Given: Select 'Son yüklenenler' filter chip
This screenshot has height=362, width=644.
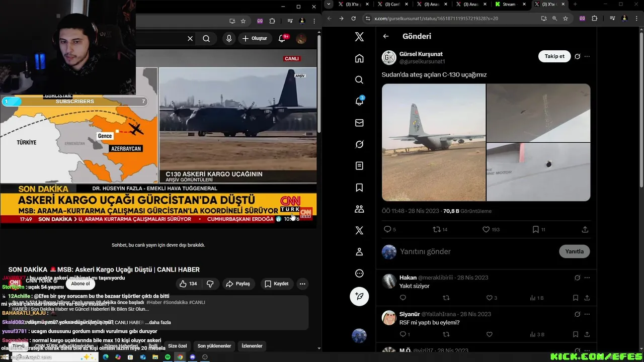Looking at the screenshot, I should tap(214, 346).
